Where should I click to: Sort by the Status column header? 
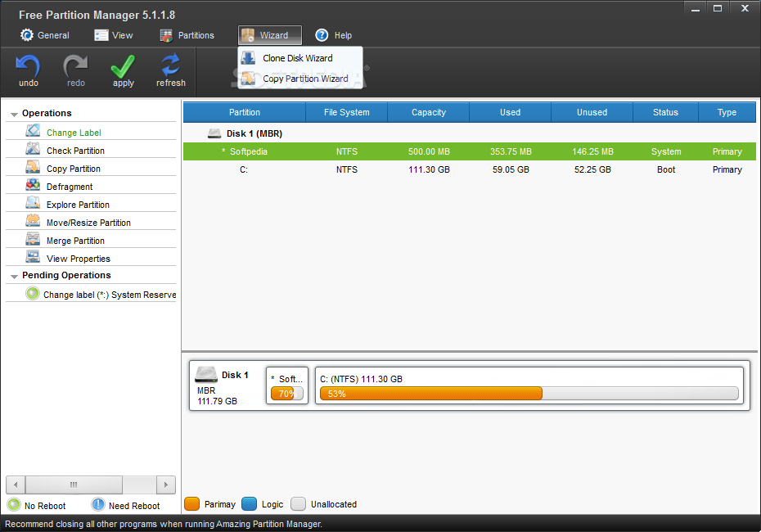coord(665,112)
